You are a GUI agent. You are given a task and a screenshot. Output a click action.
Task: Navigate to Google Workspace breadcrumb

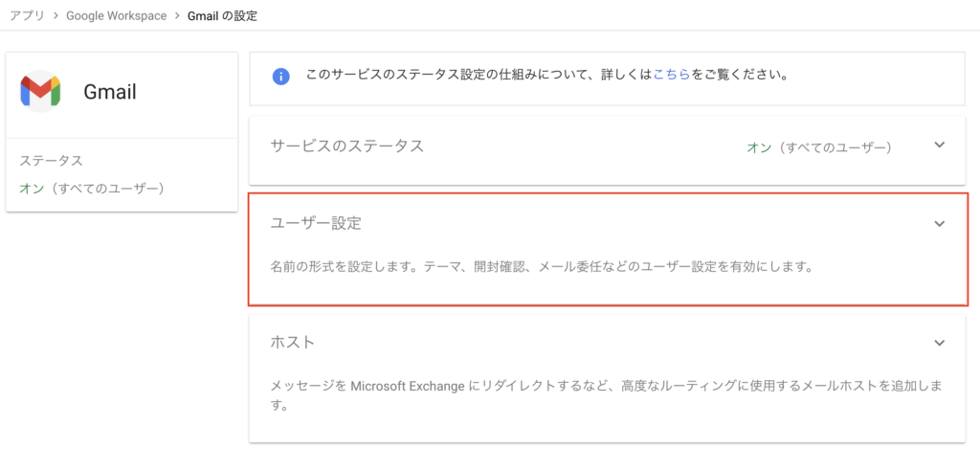click(116, 15)
